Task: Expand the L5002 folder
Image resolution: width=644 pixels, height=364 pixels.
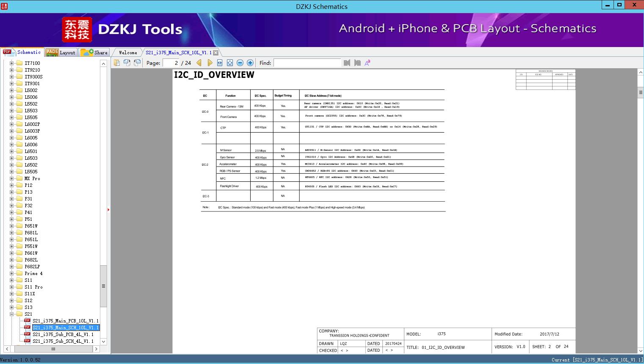Action: tap(12, 90)
